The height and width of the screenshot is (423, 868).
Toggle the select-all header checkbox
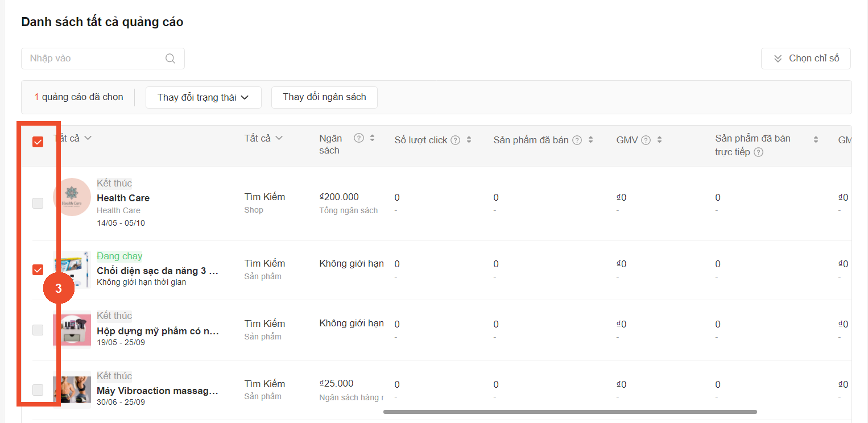point(38,142)
